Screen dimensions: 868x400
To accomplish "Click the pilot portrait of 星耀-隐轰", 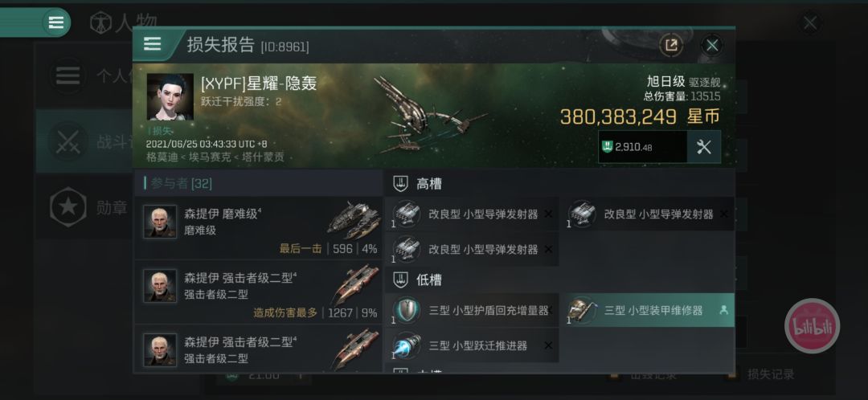I will tap(170, 97).
